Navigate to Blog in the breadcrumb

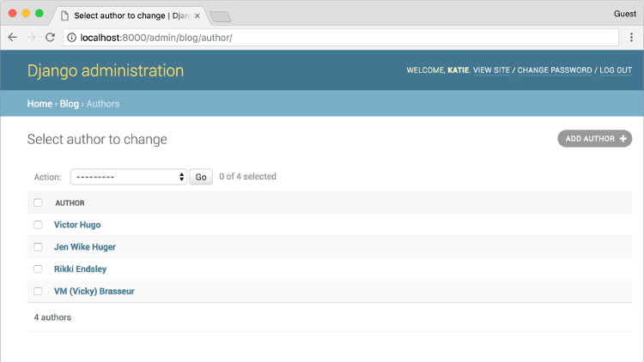69,104
